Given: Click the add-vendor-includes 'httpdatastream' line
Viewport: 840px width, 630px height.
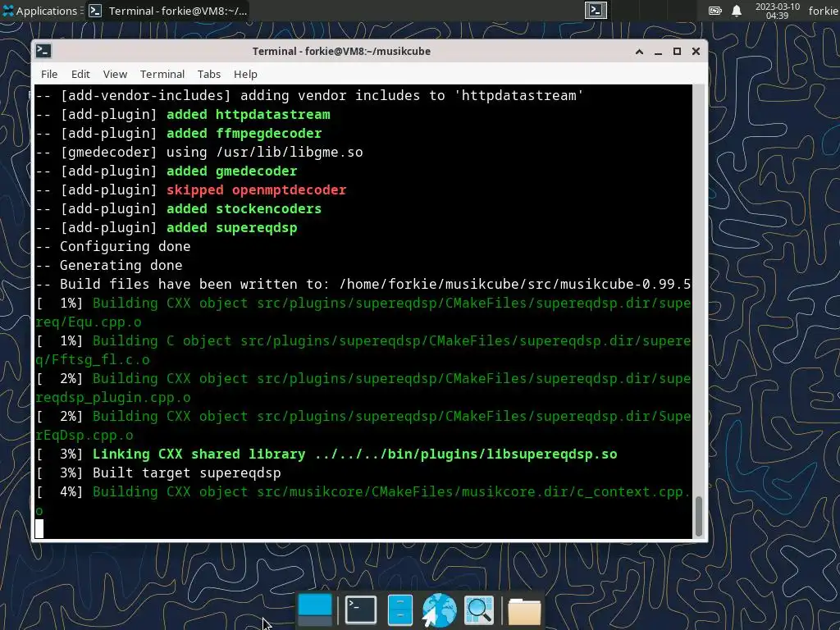Looking at the screenshot, I should 309,95.
